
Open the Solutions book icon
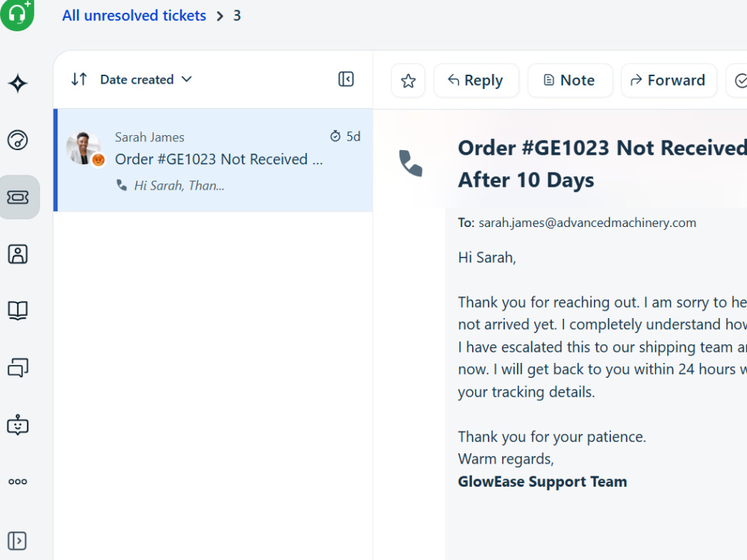click(18, 311)
